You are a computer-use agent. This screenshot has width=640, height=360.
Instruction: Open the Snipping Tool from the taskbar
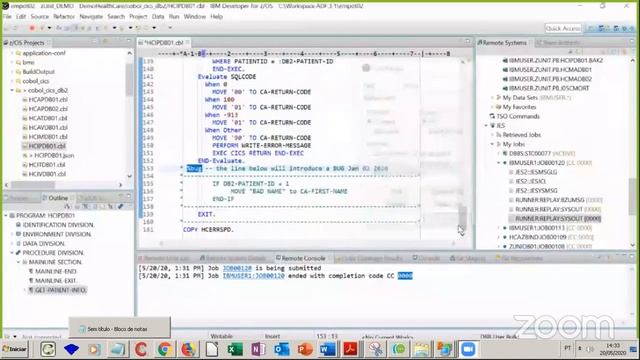click(375, 349)
